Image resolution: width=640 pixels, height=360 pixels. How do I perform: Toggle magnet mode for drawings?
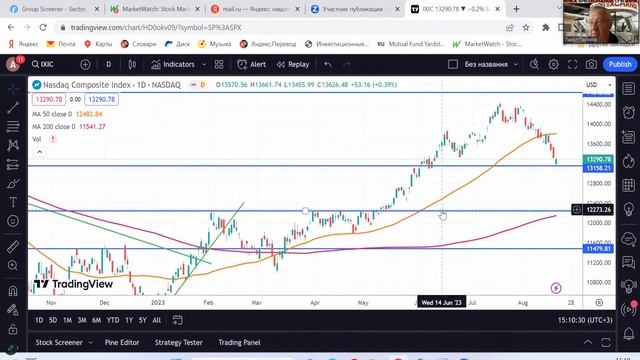(x=13, y=291)
